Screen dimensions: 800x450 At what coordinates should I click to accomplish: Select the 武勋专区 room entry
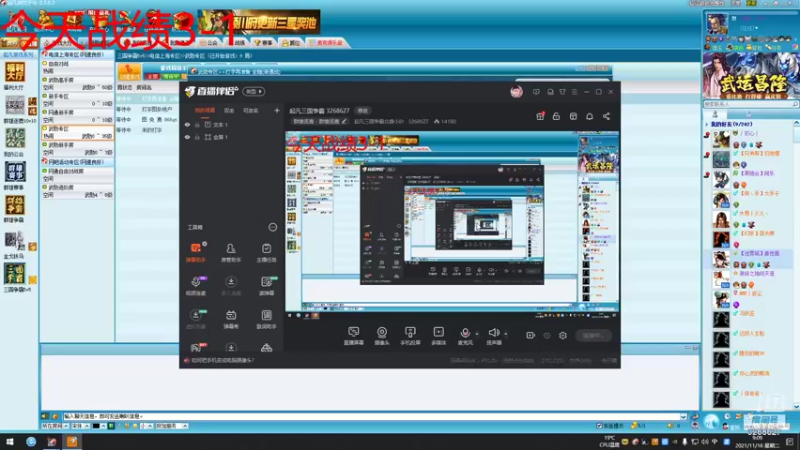click(x=77, y=133)
